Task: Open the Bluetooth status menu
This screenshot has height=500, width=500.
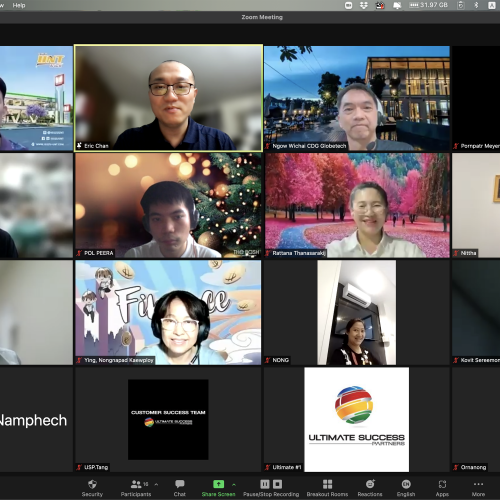Action: (476, 5)
